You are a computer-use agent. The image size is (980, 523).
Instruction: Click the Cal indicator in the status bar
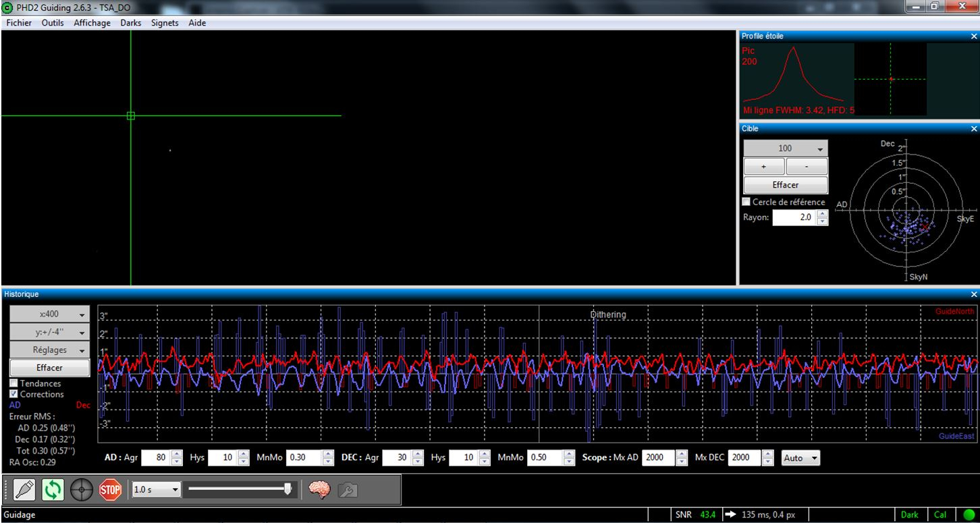(x=940, y=515)
